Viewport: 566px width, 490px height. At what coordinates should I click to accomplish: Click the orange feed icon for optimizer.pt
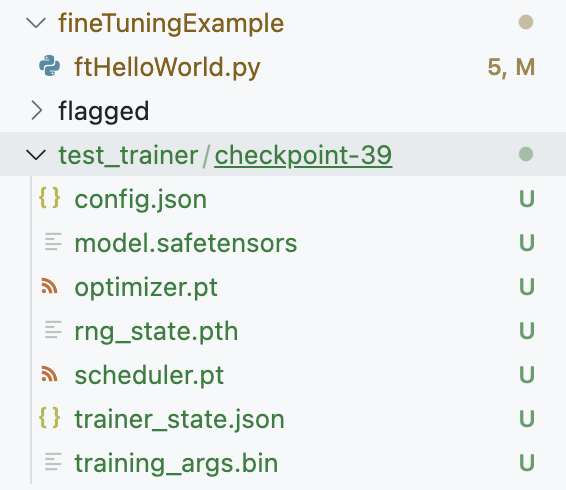pyautogui.click(x=49, y=286)
